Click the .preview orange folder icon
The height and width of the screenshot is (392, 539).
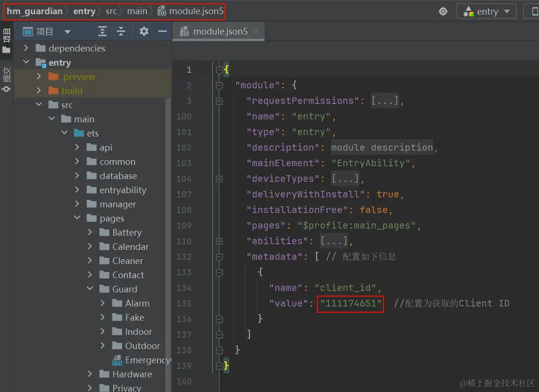53,76
